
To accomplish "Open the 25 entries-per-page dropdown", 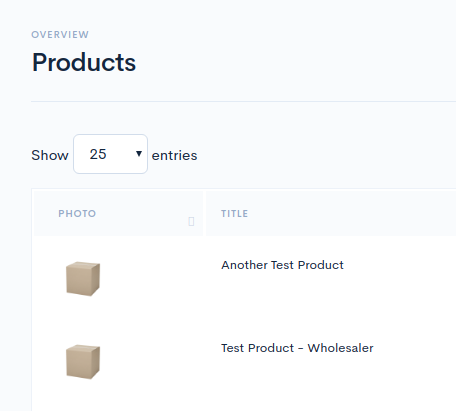I will tap(110, 154).
